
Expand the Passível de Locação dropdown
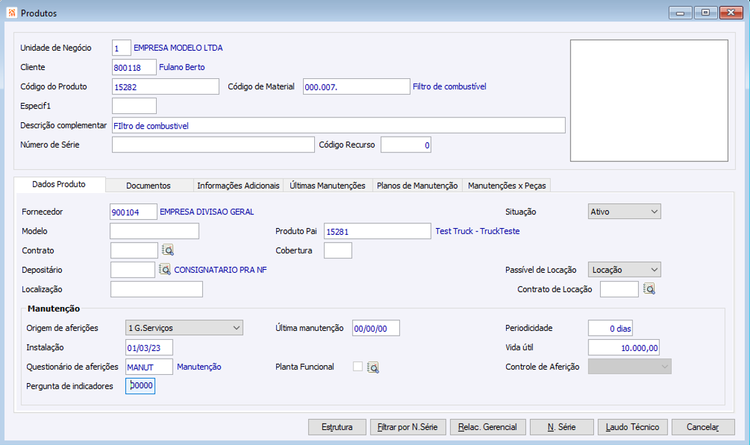624,269
